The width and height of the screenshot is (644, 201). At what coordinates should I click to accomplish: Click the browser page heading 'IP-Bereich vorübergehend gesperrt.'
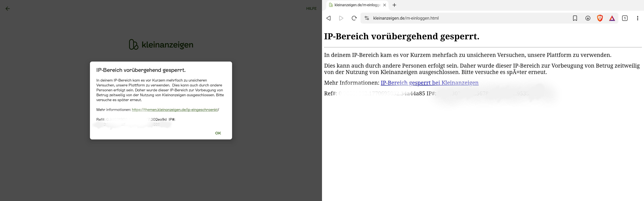tap(402, 36)
